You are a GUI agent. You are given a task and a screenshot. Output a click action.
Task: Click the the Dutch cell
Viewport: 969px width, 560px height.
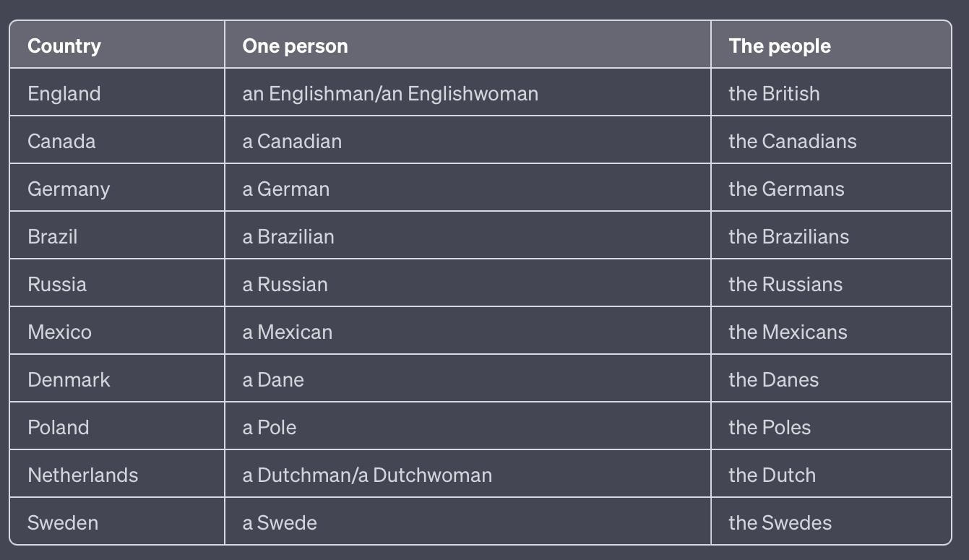pos(831,474)
